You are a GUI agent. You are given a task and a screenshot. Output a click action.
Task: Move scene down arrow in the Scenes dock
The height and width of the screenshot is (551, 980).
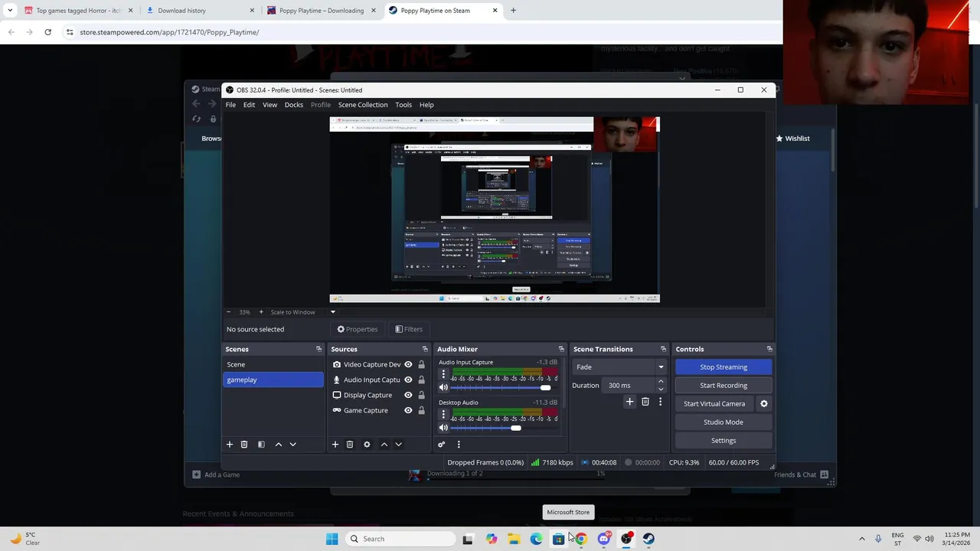point(292,445)
